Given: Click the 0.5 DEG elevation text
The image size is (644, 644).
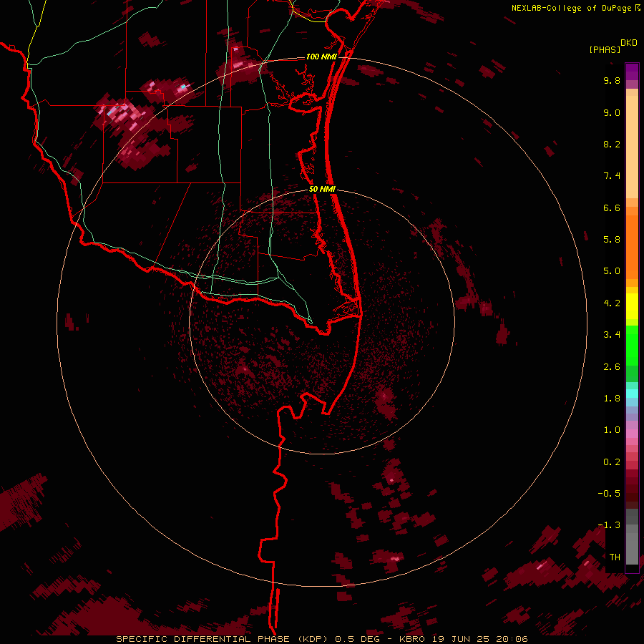Looking at the screenshot, I should 356,639.
